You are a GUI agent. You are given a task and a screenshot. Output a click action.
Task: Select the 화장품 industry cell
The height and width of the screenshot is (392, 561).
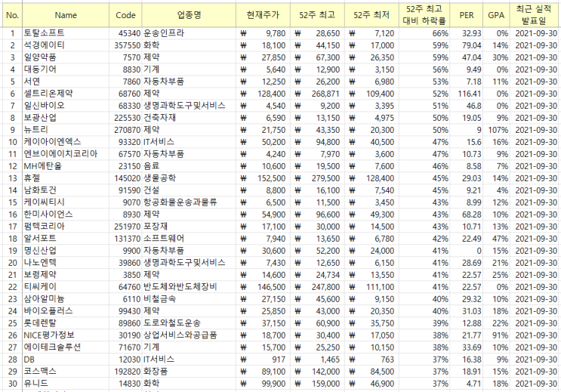(189, 372)
